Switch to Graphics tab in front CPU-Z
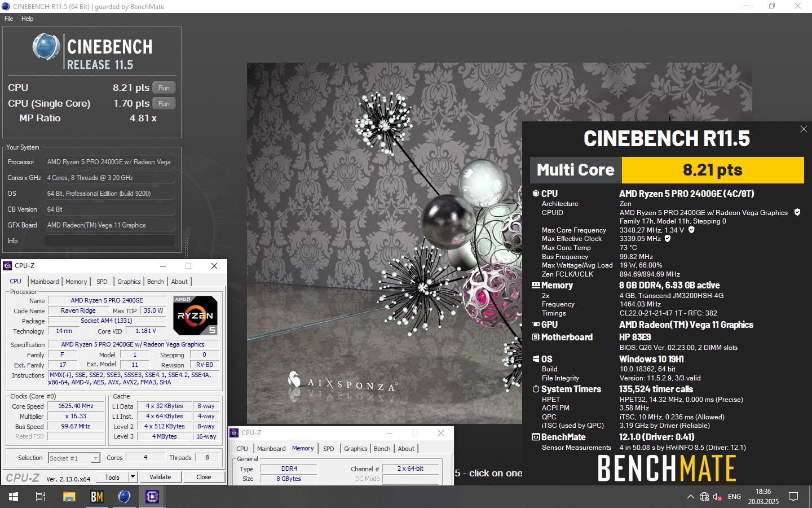This screenshot has width=812, height=508. (129, 282)
